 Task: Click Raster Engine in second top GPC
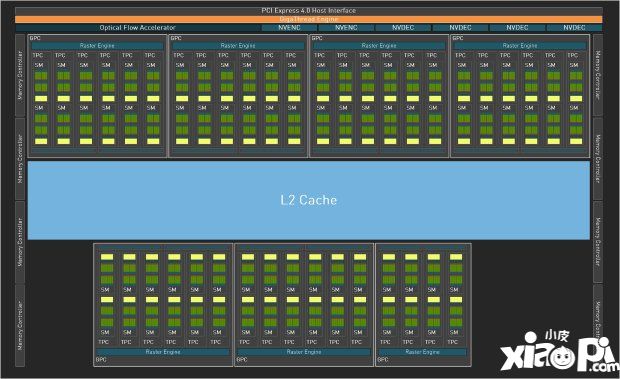pos(238,46)
